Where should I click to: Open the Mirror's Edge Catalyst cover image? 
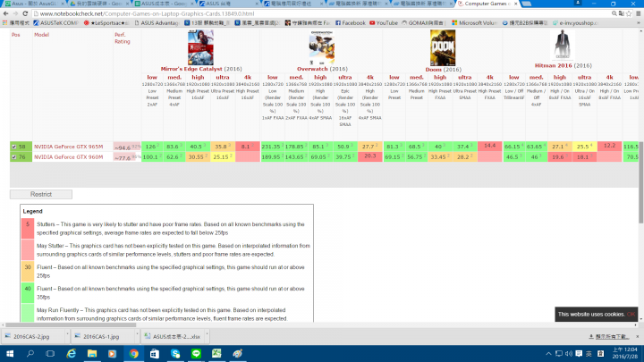[201, 47]
